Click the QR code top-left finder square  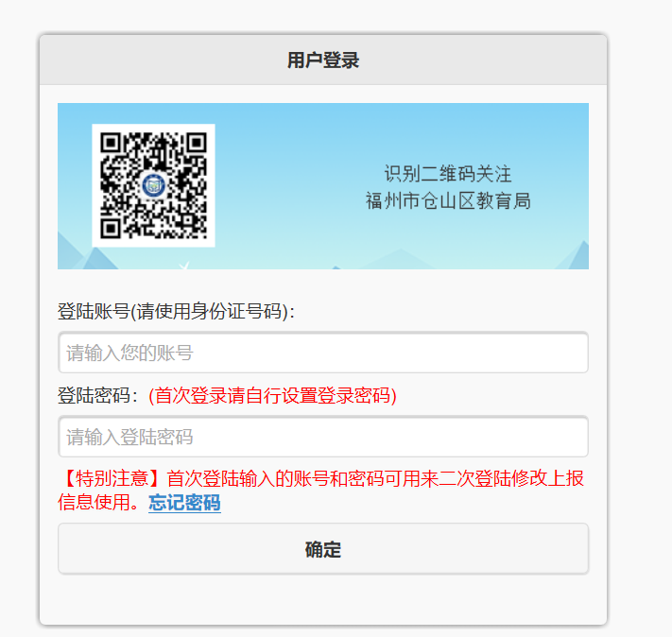coord(111,143)
